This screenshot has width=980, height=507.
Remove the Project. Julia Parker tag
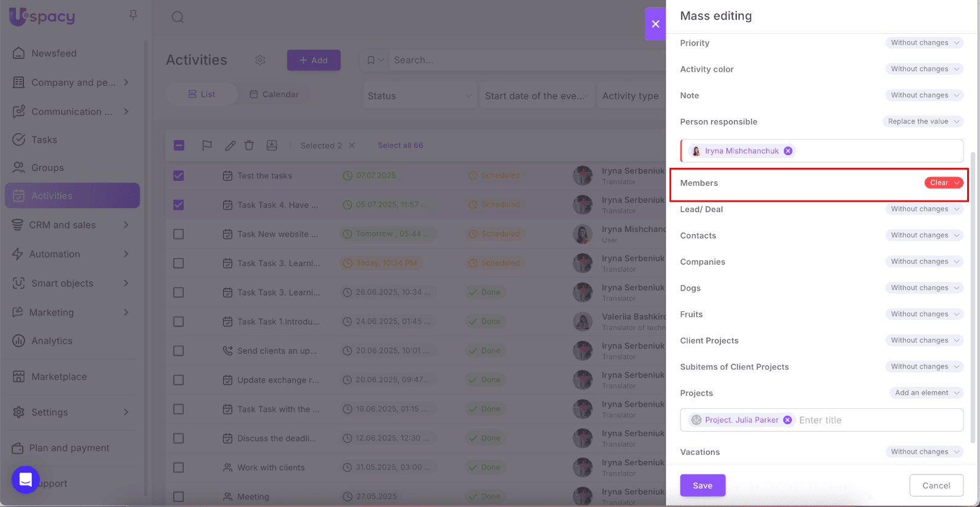click(788, 420)
